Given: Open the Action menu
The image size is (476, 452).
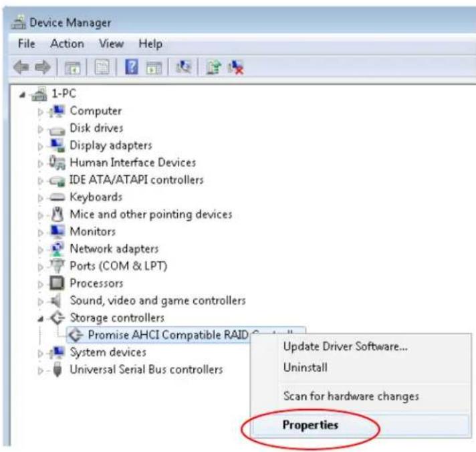Looking at the screenshot, I should coord(67,43).
